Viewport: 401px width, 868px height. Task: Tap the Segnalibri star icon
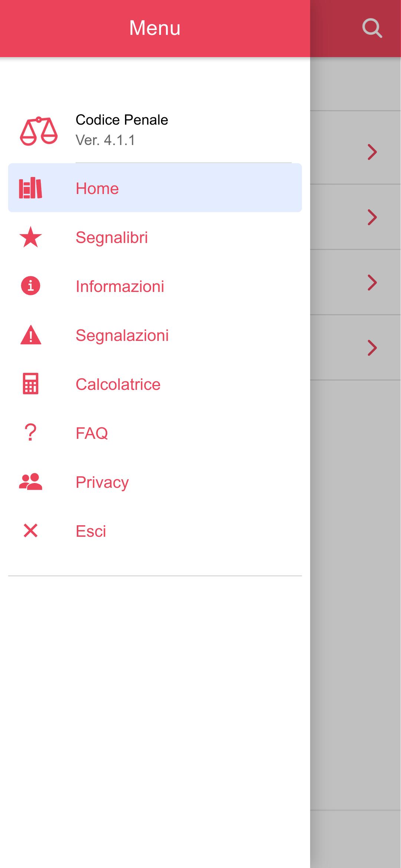[30, 237]
